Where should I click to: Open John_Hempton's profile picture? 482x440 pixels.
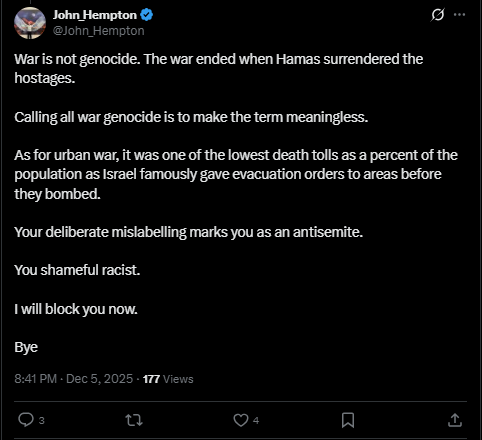(x=30, y=23)
